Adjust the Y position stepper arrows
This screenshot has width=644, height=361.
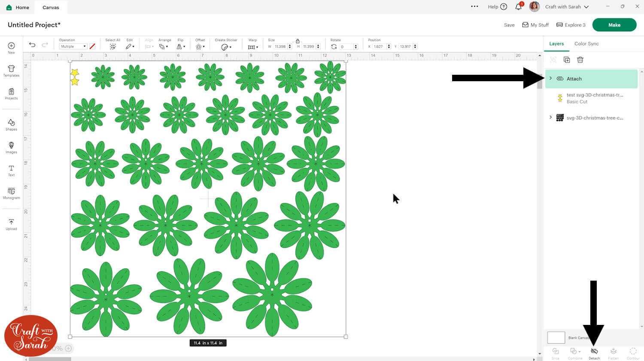[415, 46]
